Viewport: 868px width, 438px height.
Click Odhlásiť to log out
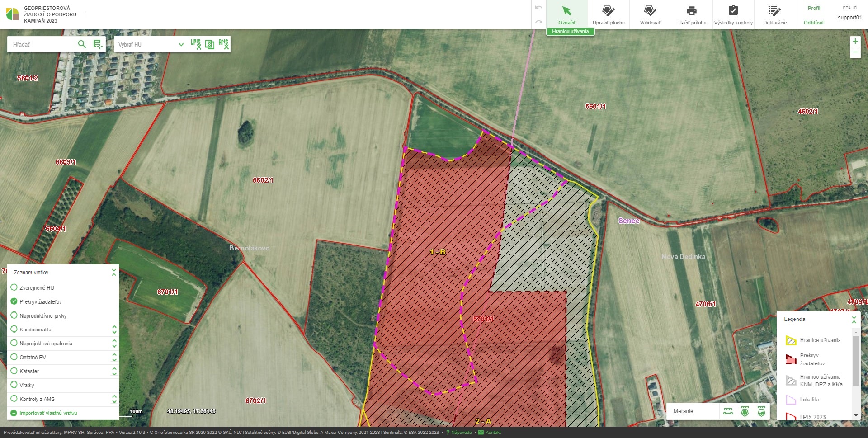tap(814, 23)
